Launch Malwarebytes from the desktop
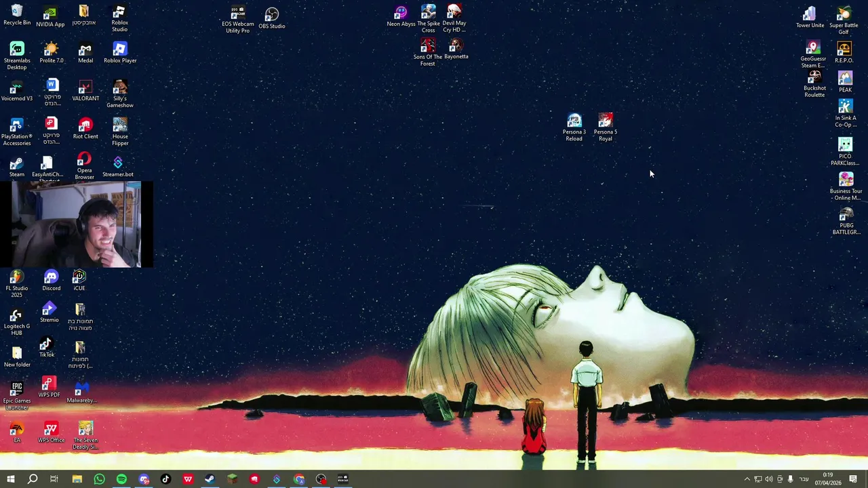 click(81, 392)
